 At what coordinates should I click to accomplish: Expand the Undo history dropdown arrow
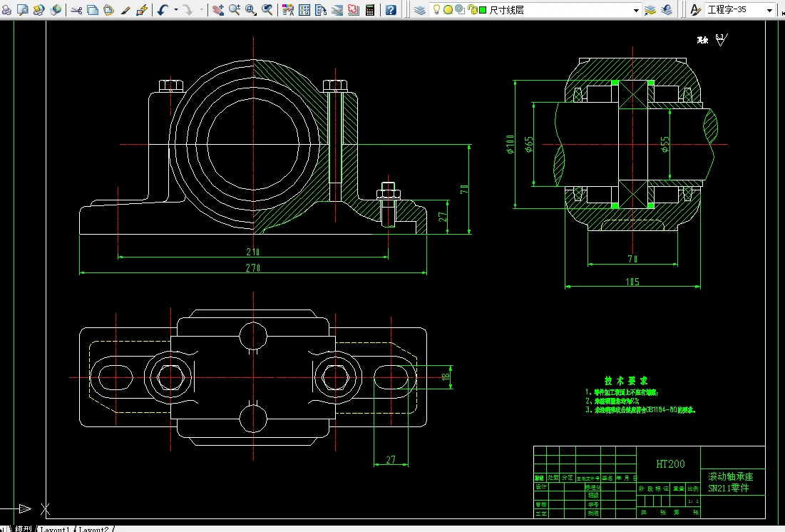coord(175,10)
